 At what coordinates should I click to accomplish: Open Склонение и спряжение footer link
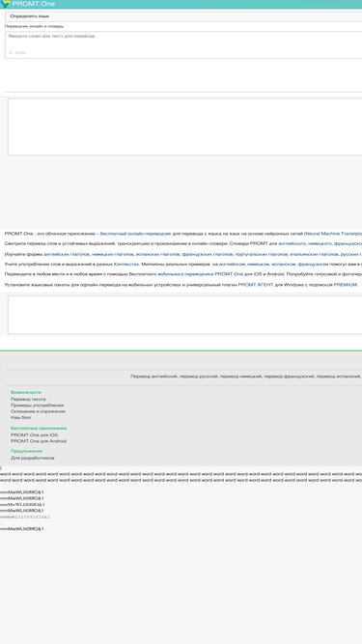[x=38, y=411]
